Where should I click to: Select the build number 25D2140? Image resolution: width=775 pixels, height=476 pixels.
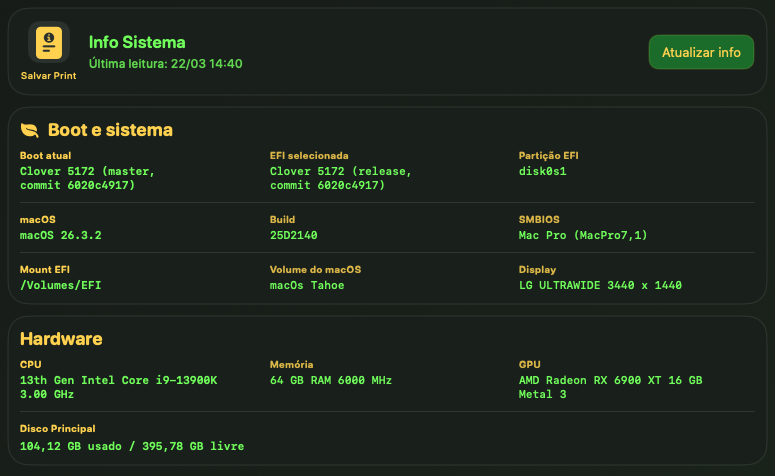[x=294, y=235]
